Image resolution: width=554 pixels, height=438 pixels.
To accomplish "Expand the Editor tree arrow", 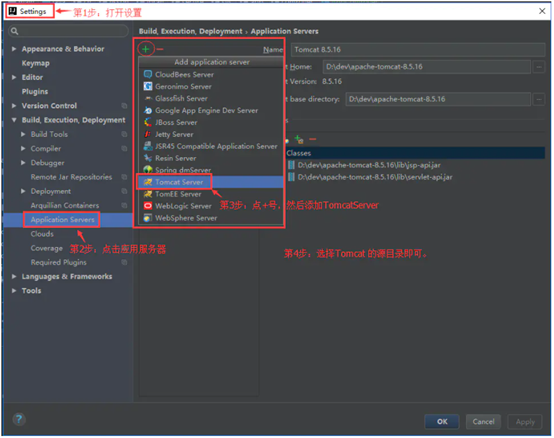I will pyautogui.click(x=14, y=77).
